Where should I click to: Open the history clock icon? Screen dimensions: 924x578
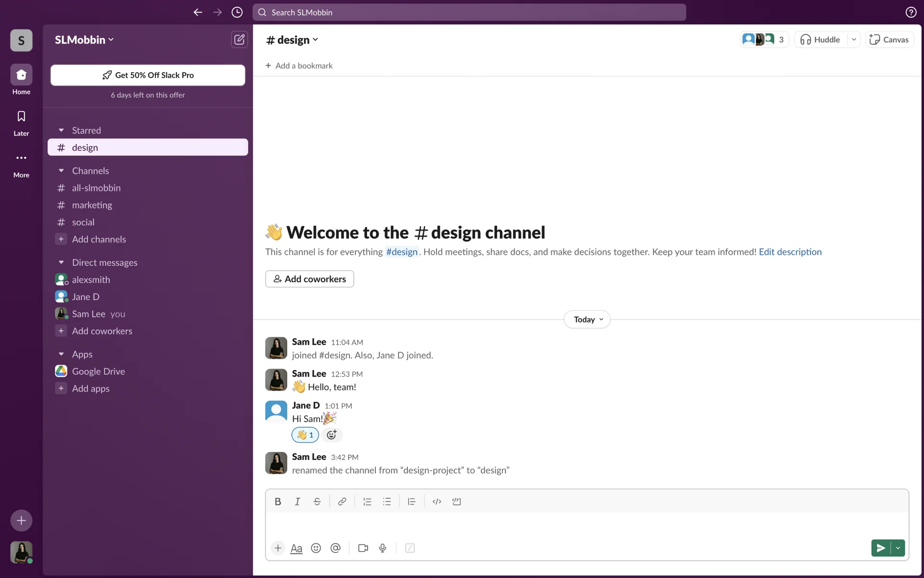click(237, 13)
